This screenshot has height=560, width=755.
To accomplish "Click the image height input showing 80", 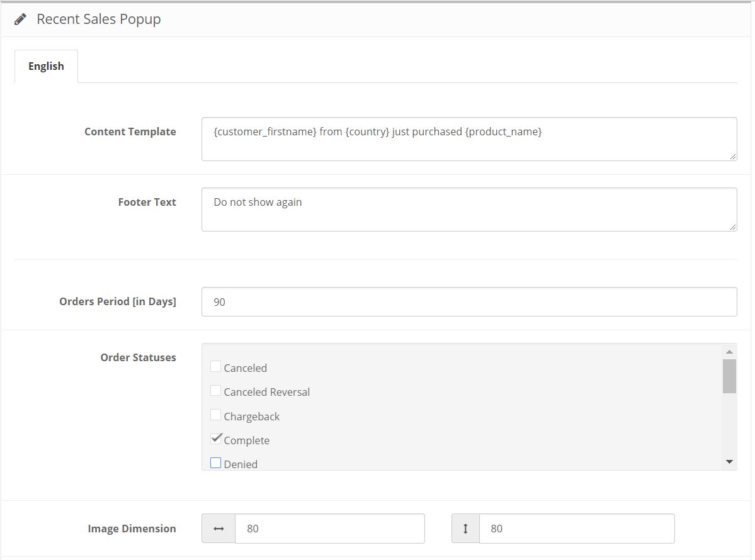I will click(577, 529).
